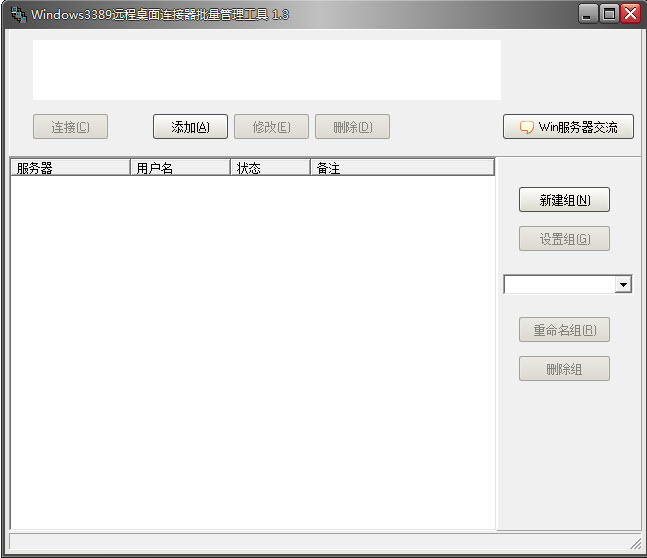Image resolution: width=647 pixels, height=558 pixels.
Task: Click the 删除组 button
Action: 564,369
